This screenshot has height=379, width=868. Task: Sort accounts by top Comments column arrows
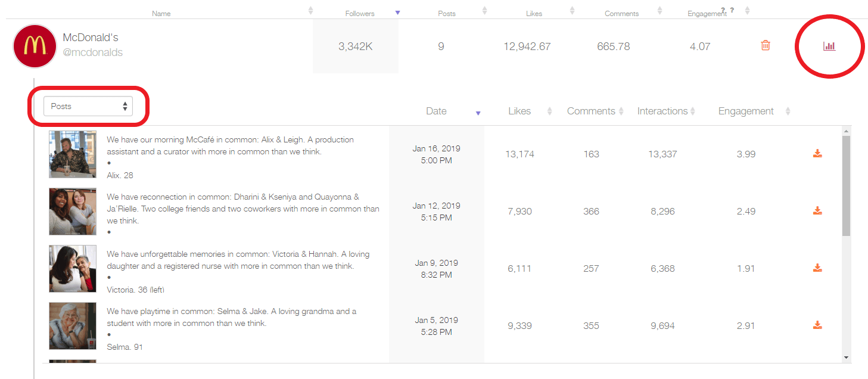[x=659, y=11]
